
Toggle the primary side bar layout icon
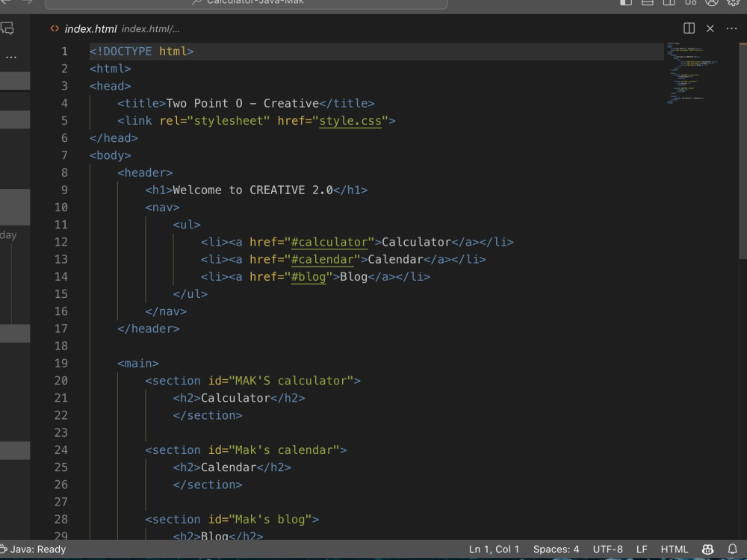pyautogui.click(x=626, y=2)
